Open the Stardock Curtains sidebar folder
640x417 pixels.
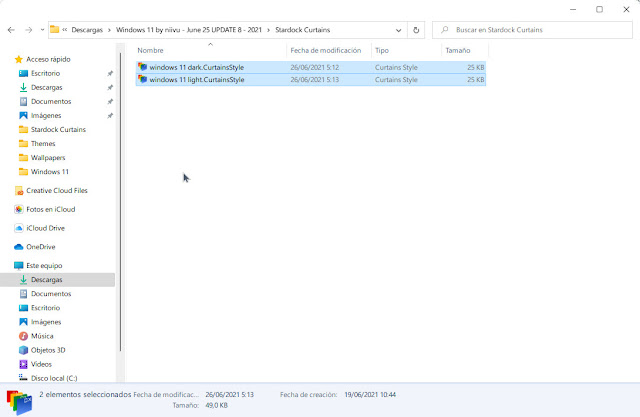click(x=58, y=130)
